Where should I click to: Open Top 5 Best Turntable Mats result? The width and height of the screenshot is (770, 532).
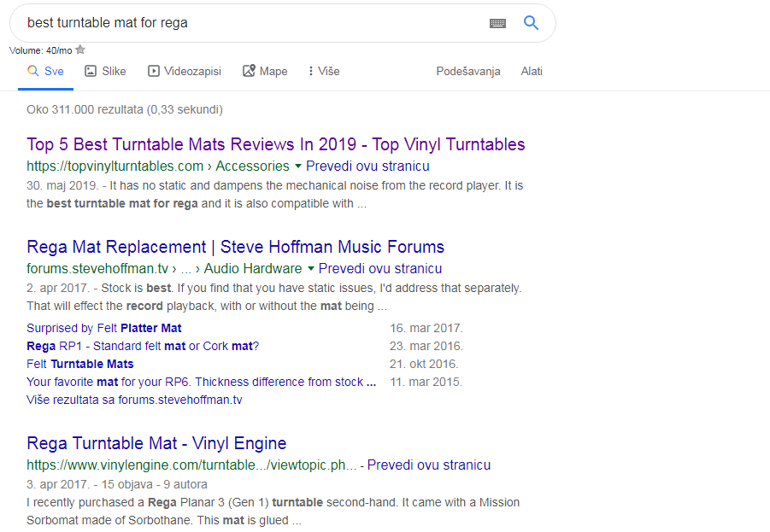(275, 144)
